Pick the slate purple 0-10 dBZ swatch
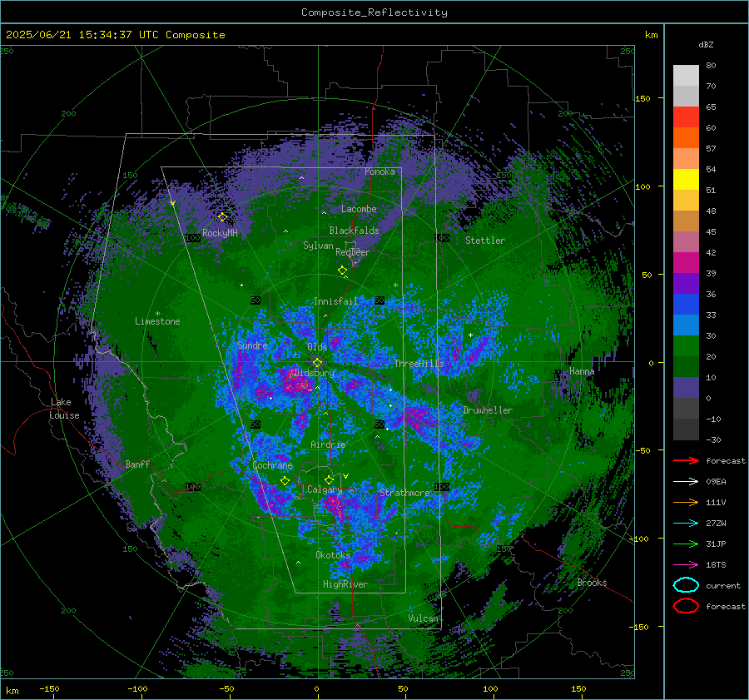The image size is (749, 700). pos(686,388)
